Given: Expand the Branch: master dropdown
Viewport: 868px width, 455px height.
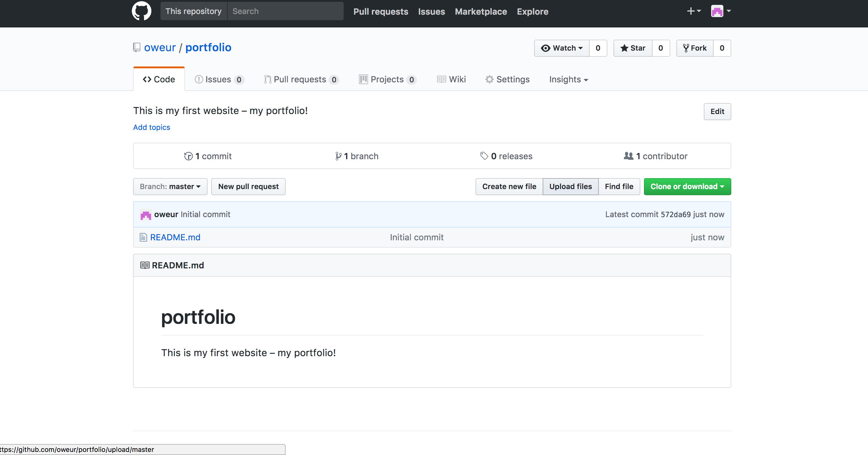Looking at the screenshot, I should click(170, 187).
